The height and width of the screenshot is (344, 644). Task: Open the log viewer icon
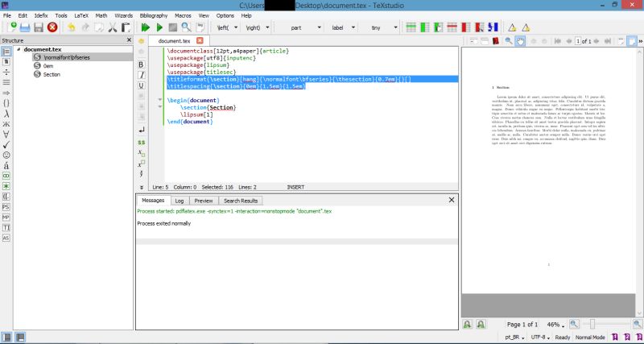(200, 27)
